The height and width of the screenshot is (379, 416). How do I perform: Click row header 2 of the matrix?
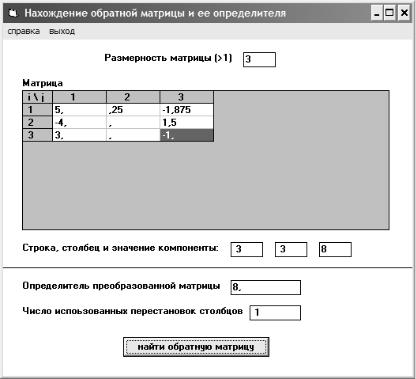click(37, 122)
